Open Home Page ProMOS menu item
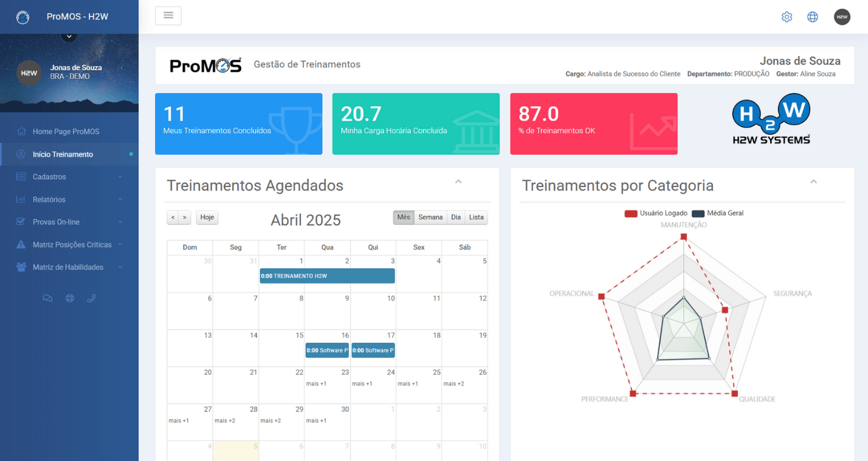The height and width of the screenshot is (461, 868). click(x=69, y=131)
